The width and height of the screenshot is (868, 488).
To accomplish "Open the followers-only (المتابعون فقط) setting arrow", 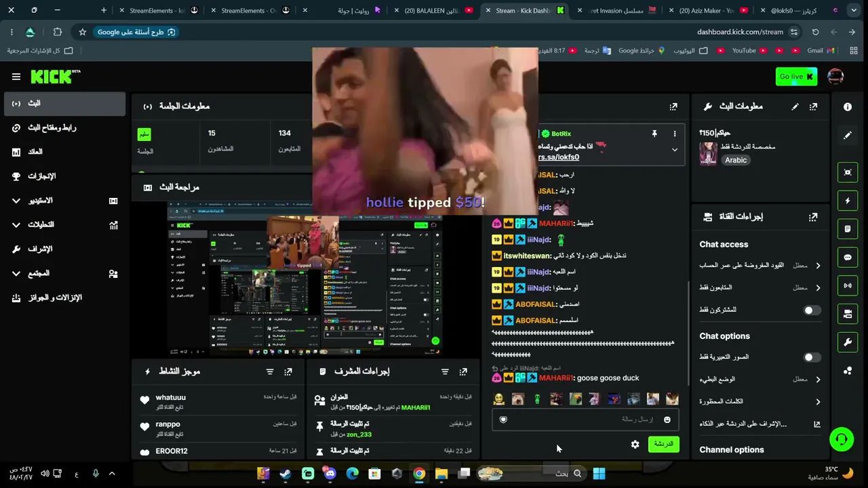I will tap(818, 288).
